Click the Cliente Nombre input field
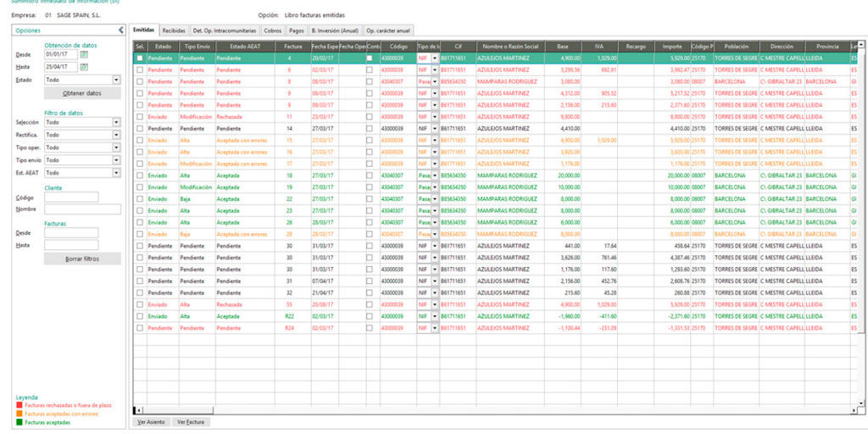Viewport: 868px width, 434px height. tap(82, 209)
